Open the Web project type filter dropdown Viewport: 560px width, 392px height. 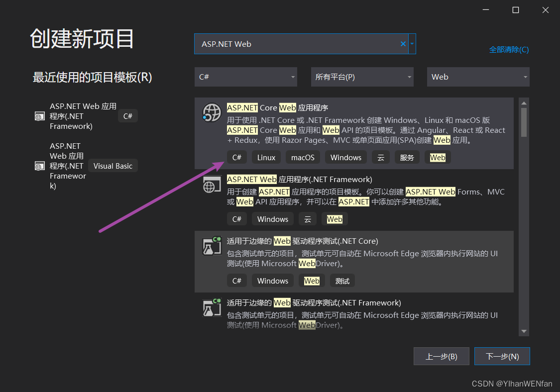(x=478, y=77)
